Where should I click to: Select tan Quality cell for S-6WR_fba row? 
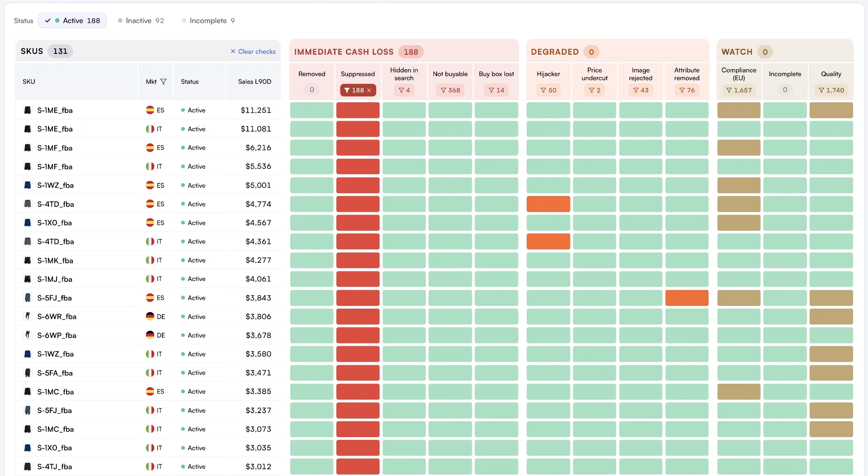(x=831, y=317)
